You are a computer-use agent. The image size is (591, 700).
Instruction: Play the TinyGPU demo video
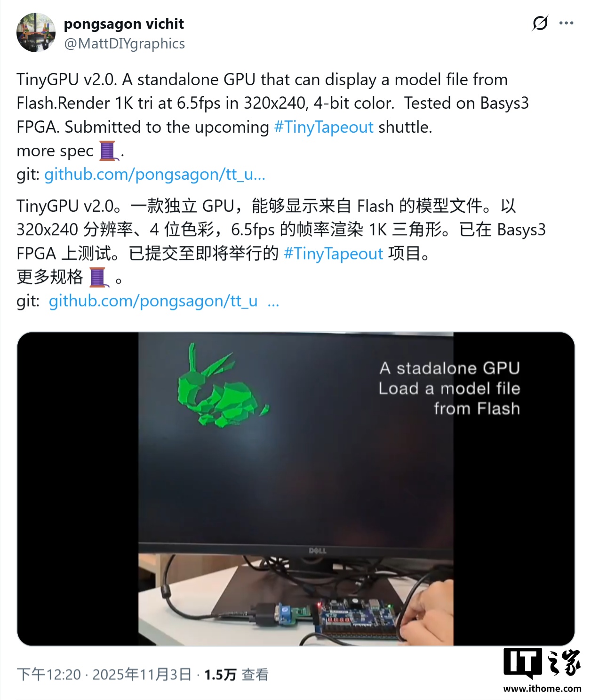coord(296,489)
